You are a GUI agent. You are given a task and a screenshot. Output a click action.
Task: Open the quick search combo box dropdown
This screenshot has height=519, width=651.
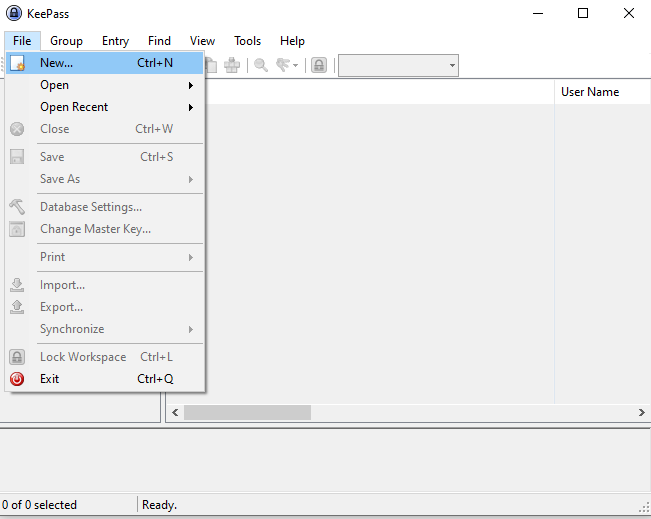[452, 66]
